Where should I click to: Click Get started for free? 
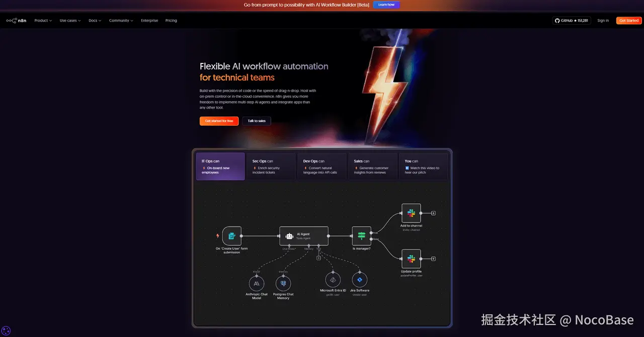(219, 121)
